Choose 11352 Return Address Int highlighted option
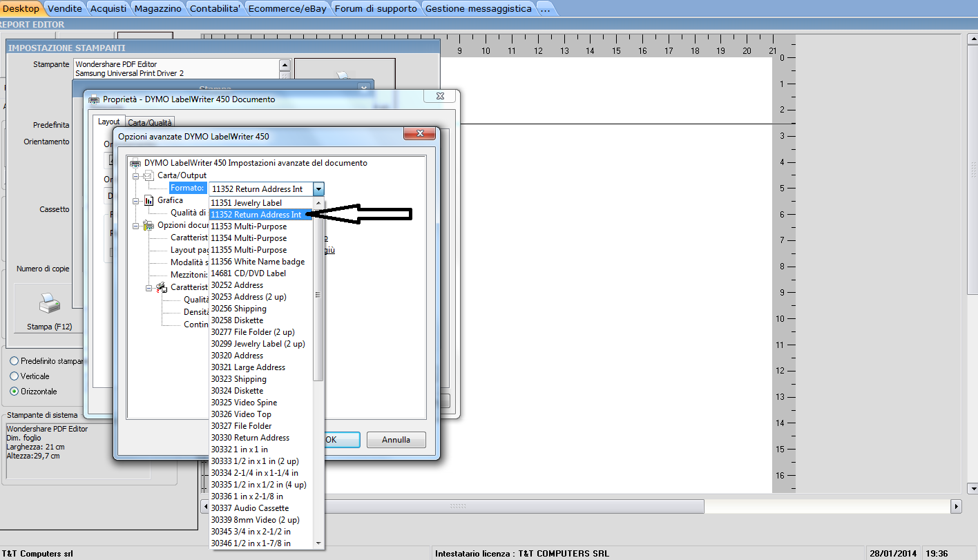The image size is (978, 560). [261, 215]
